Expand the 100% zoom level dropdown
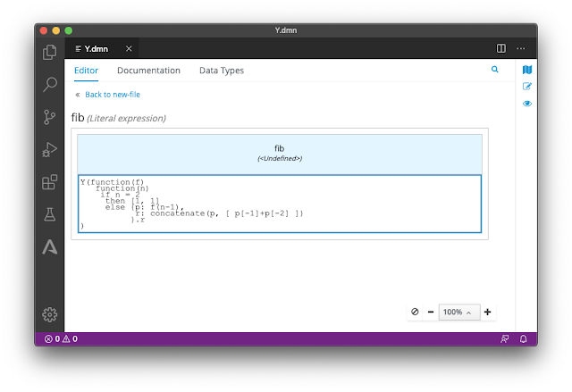This screenshot has height=392, width=572. [x=458, y=313]
